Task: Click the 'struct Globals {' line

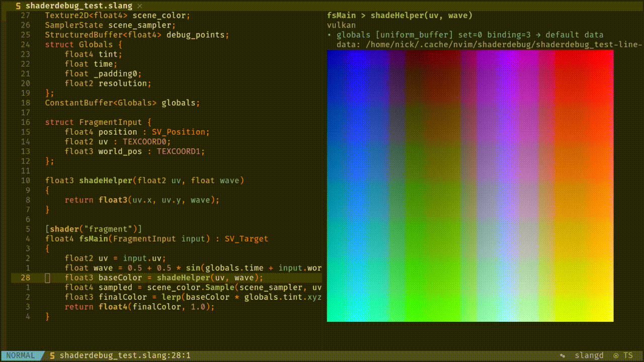Action: [84, 45]
